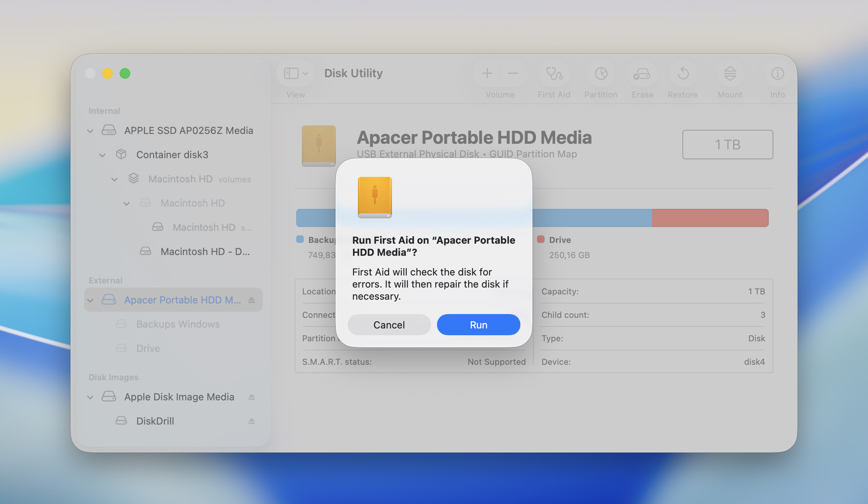
Task: Zoom the window with the green button
Action: pos(125,73)
